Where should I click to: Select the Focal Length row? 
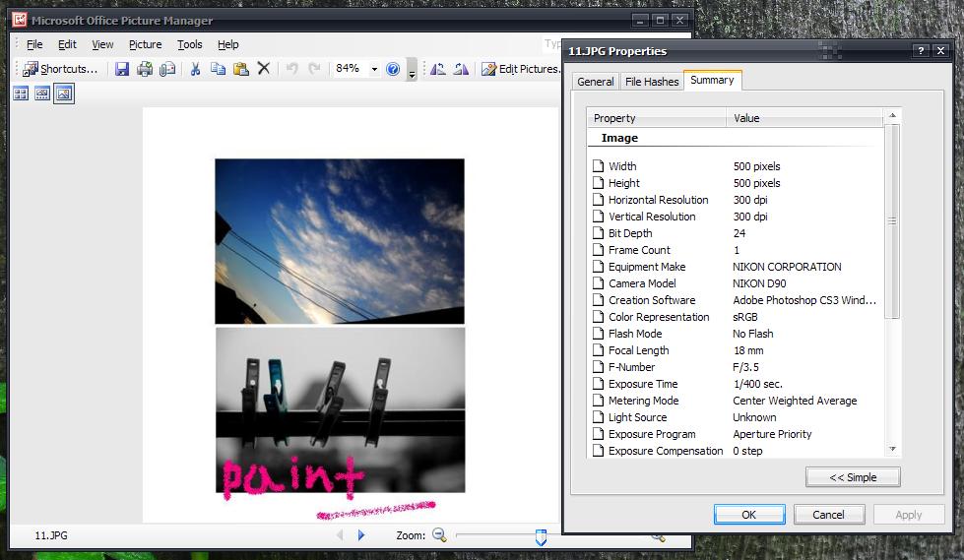[x=736, y=350]
